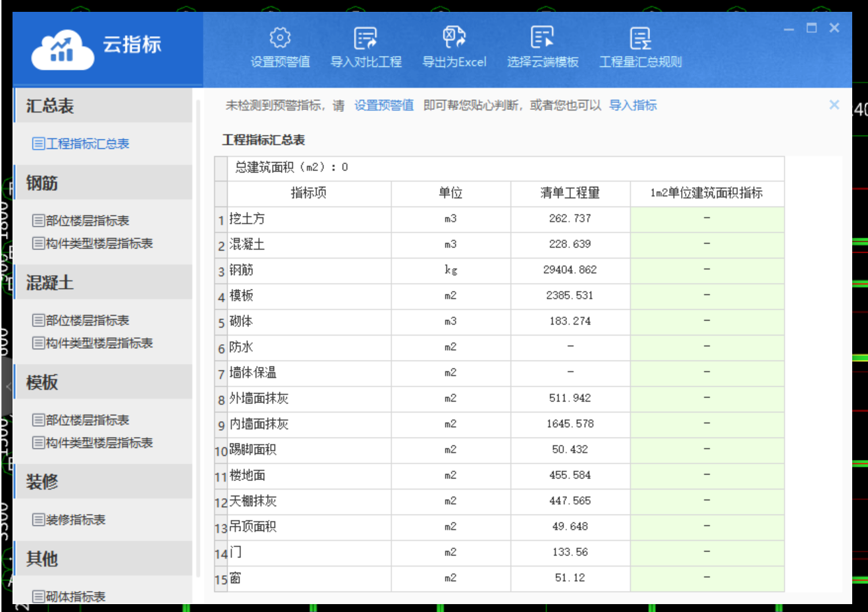Click the value 133.56
Screen dimensions: 868x612
pos(570,552)
